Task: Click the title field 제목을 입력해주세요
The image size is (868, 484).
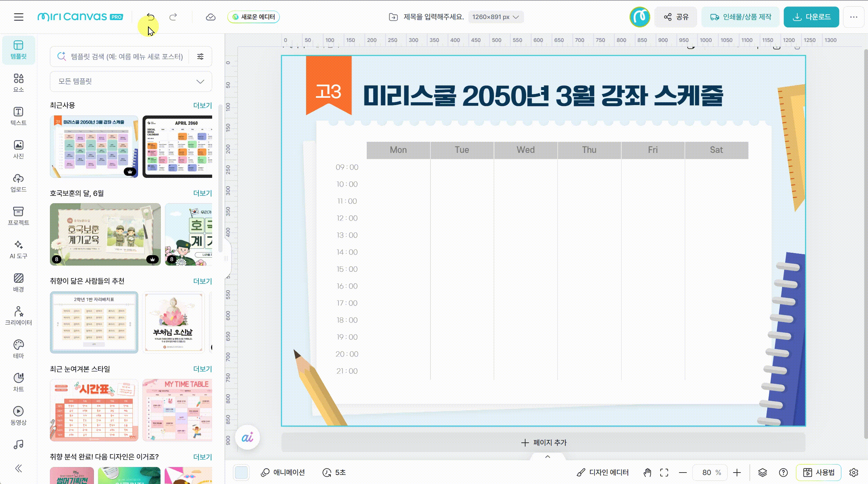Action: (x=433, y=17)
